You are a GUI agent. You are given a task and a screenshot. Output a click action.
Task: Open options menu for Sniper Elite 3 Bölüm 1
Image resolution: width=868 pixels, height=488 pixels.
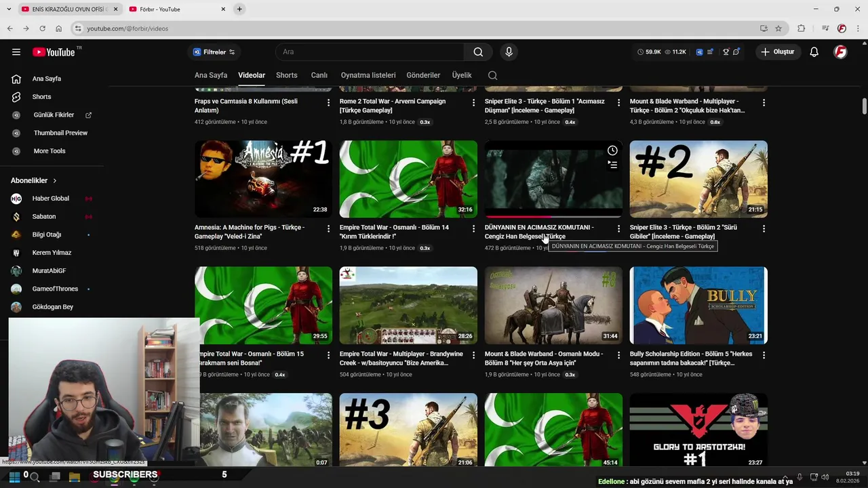coord(618,102)
